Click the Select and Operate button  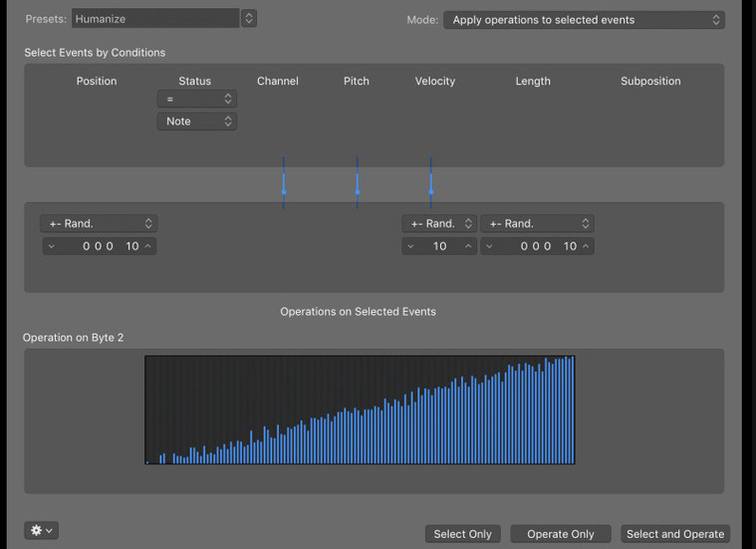pyautogui.click(x=675, y=534)
